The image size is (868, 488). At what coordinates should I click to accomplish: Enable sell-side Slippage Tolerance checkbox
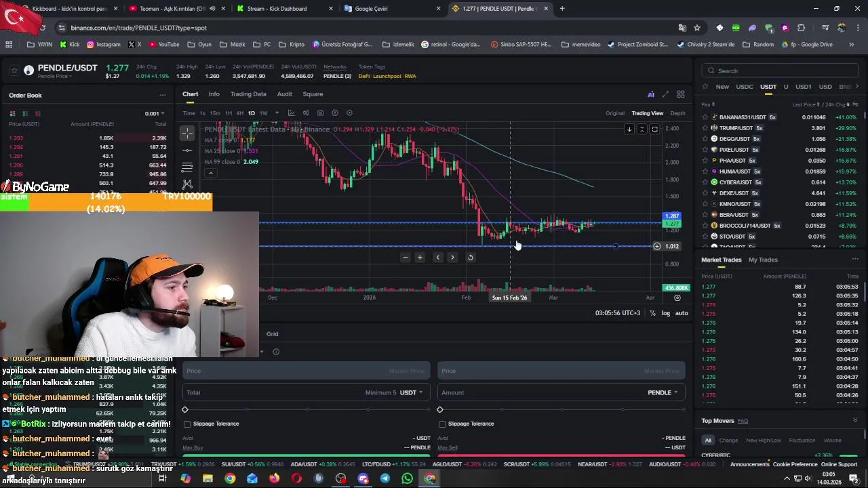(442, 424)
